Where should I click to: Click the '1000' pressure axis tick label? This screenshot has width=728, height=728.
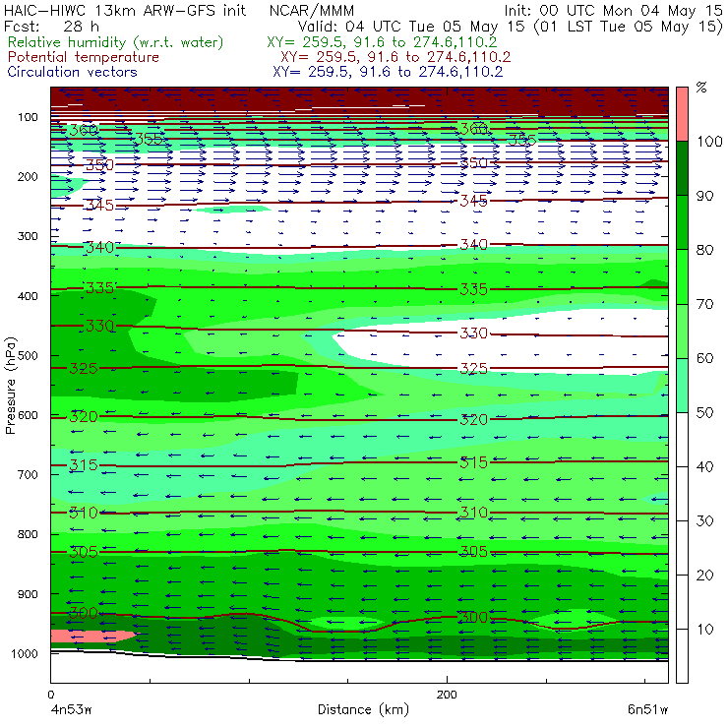pos(25,653)
